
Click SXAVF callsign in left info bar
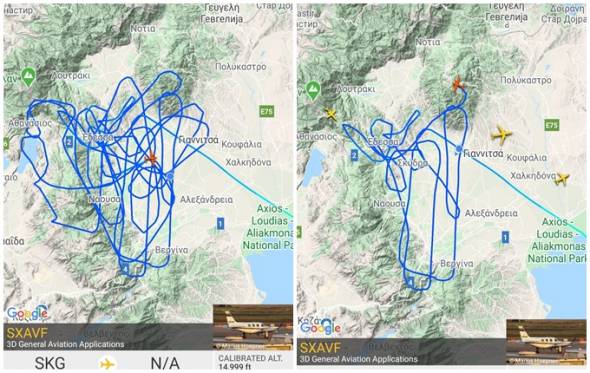click(x=27, y=333)
